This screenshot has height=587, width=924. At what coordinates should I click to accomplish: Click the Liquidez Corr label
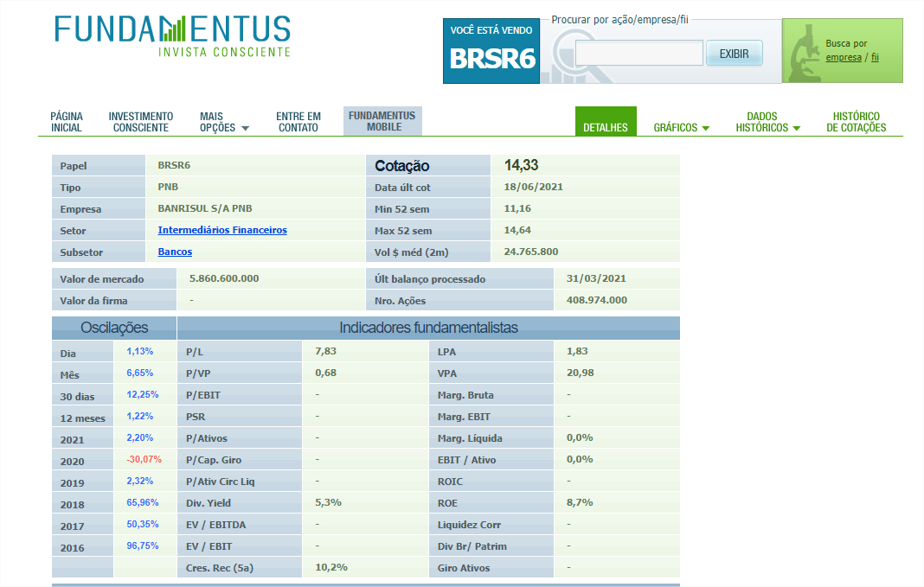click(x=469, y=525)
